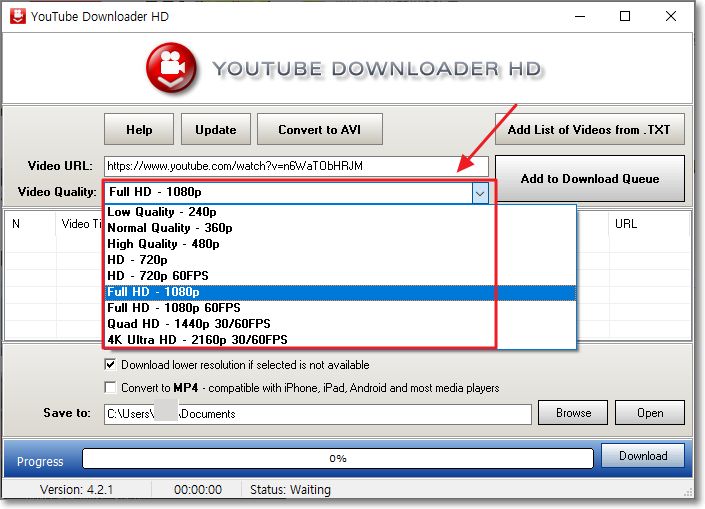
Task: Focus the Video URL input field
Action: point(296,166)
